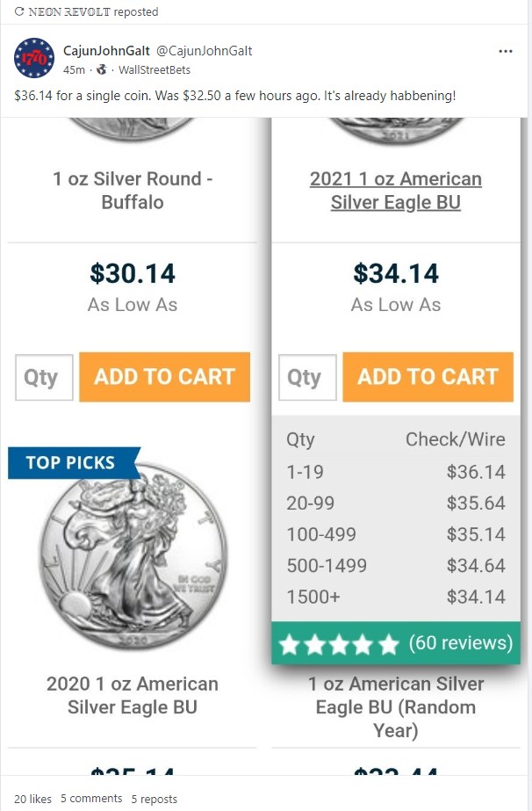Click the Qty field for 2021 Silver Eagle
This screenshot has height=811, width=532.
pyautogui.click(x=307, y=377)
